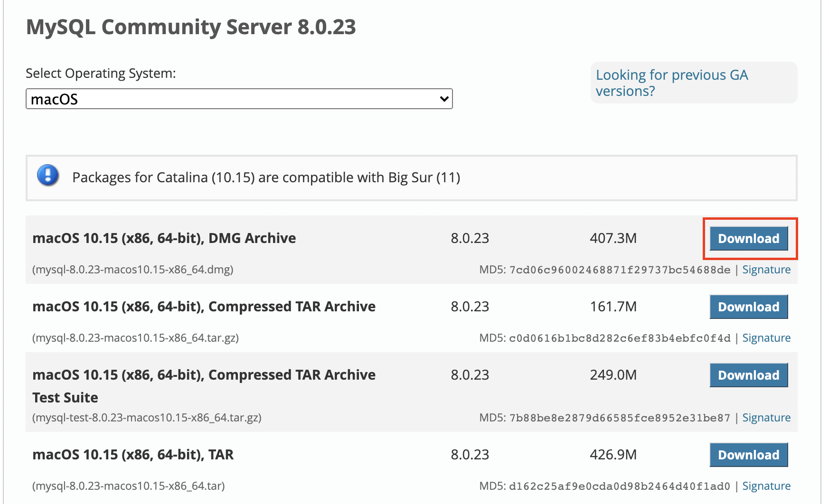The width and height of the screenshot is (829, 504).
Task: Click the blue exclamation info icon
Action: pyautogui.click(x=48, y=176)
